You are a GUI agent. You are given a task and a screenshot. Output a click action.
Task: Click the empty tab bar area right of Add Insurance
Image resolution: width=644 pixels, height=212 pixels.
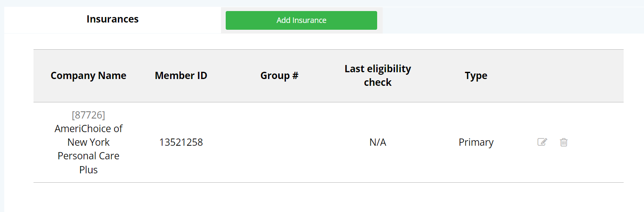coord(513,20)
